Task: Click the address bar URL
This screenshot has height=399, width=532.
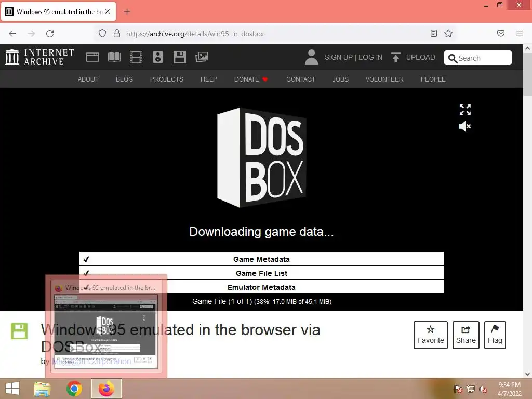Action: point(195,34)
